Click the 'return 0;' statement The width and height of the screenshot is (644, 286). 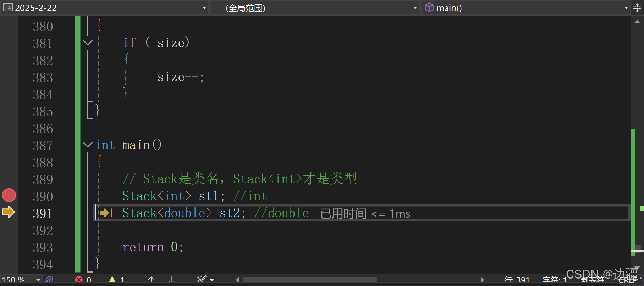153,247
